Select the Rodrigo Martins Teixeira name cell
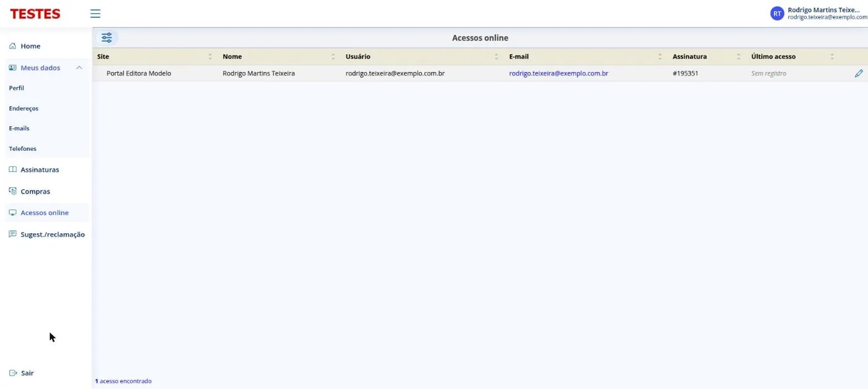The width and height of the screenshot is (868, 389). [259, 73]
